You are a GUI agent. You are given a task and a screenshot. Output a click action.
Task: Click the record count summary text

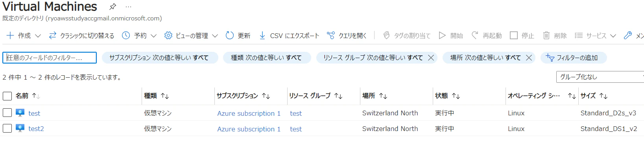point(62,77)
